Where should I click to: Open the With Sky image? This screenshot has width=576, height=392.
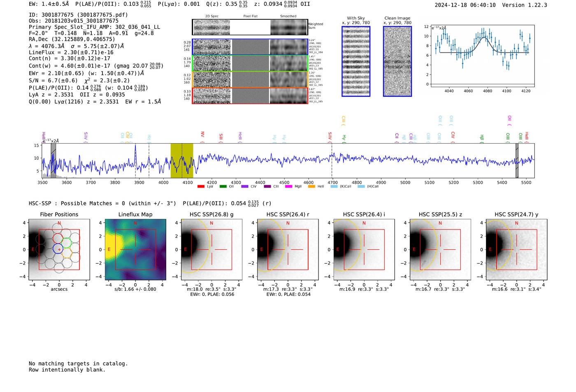point(356,61)
